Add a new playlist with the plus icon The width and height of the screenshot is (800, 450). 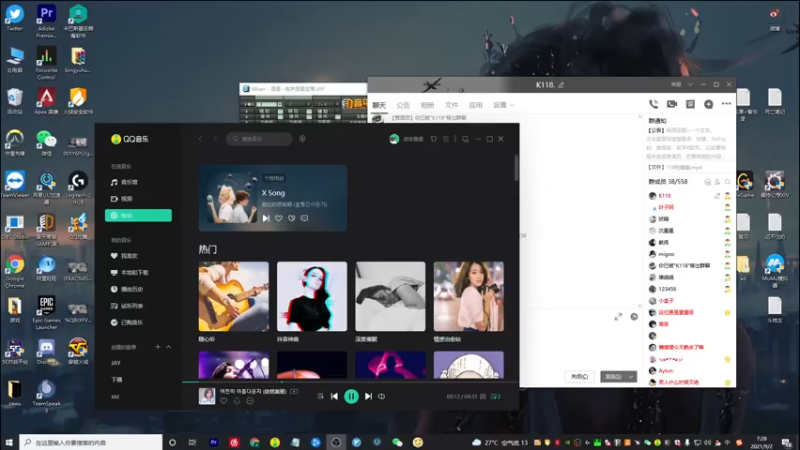coord(158,347)
